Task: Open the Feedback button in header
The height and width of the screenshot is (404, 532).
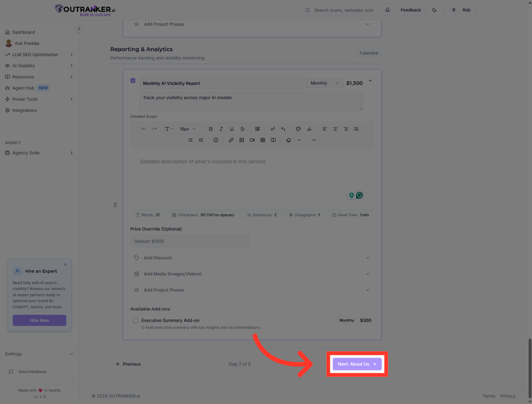Action: click(x=411, y=10)
